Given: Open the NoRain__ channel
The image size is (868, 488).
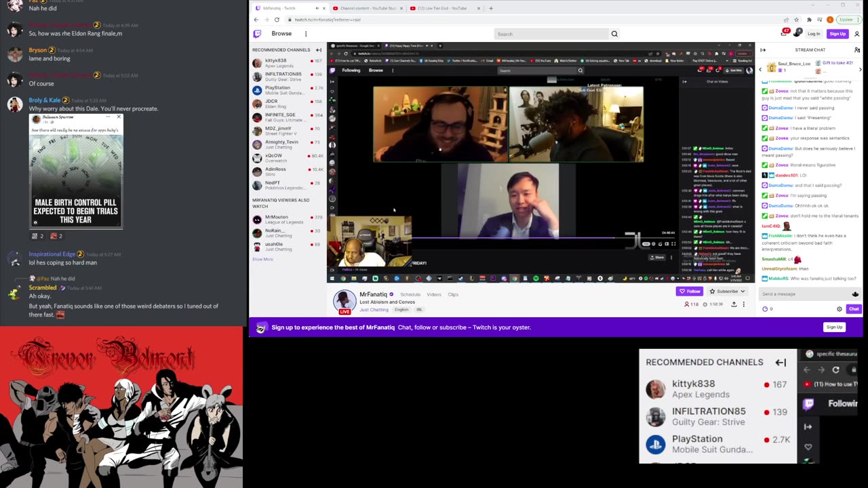Looking at the screenshot, I should [x=287, y=233].
